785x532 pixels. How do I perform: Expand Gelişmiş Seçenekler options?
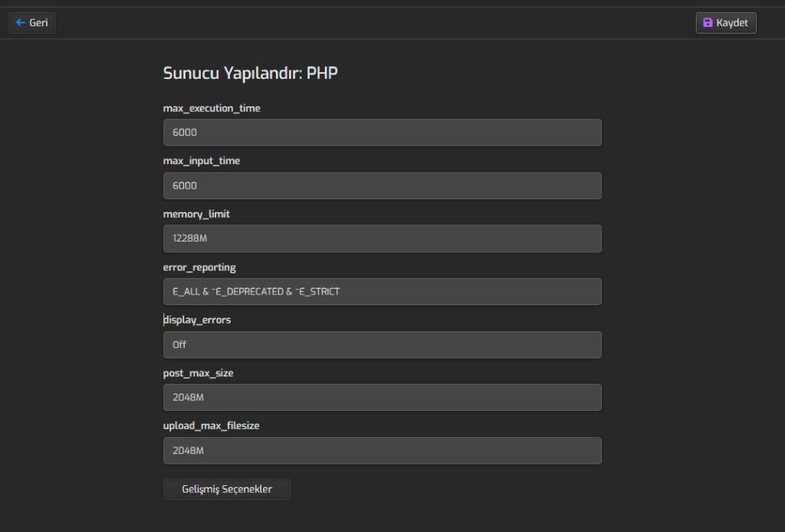(227, 489)
